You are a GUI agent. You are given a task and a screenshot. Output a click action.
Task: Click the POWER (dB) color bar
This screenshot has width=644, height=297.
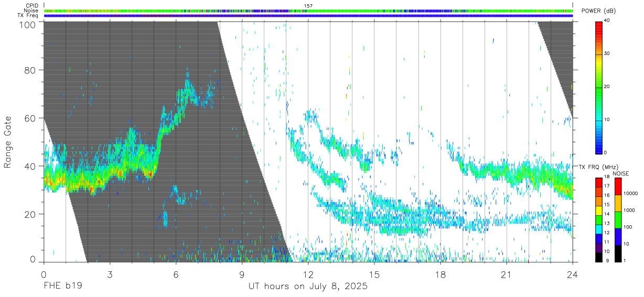tap(599, 87)
